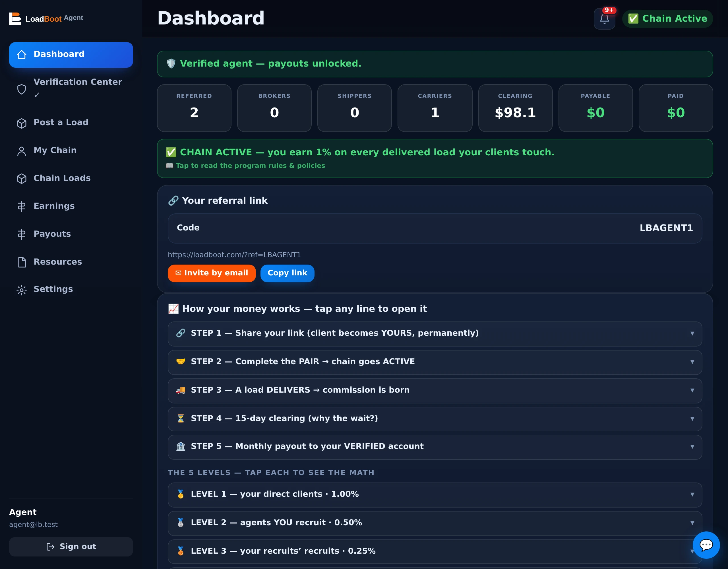728x569 pixels.
Task: Click the agent@lb.test email text
Action: click(33, 525)
